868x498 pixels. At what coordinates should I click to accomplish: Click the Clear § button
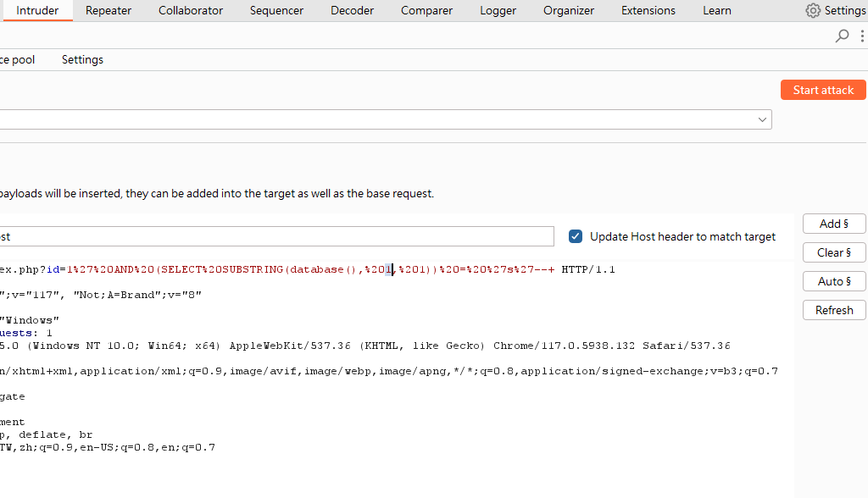tap(834, 252)
